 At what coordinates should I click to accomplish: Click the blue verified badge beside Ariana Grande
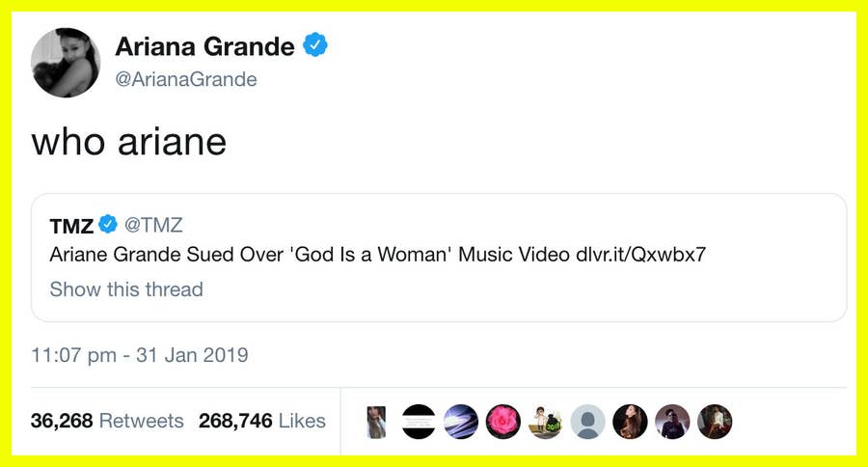pyautogui.click(x=316, y=45)
